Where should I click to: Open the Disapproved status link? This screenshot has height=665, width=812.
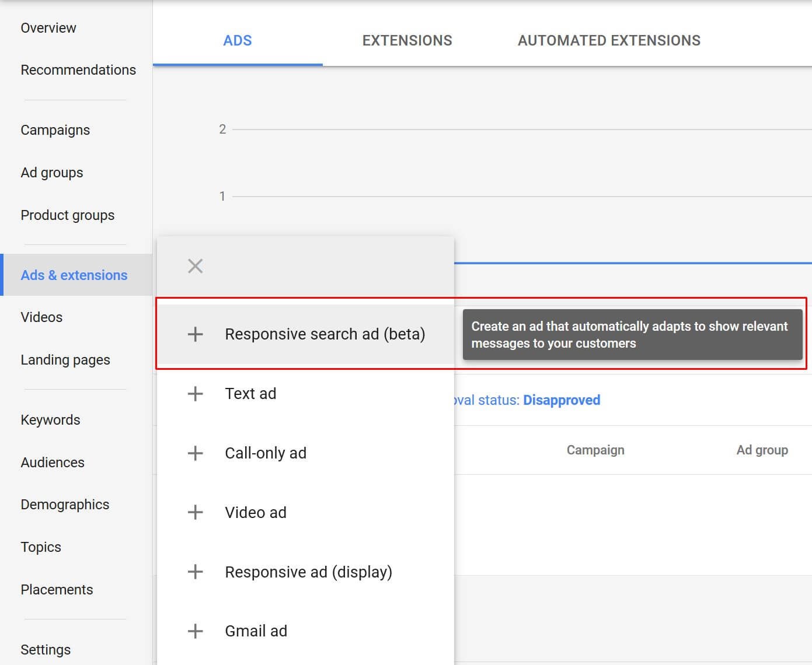click(x=562, y=400)
